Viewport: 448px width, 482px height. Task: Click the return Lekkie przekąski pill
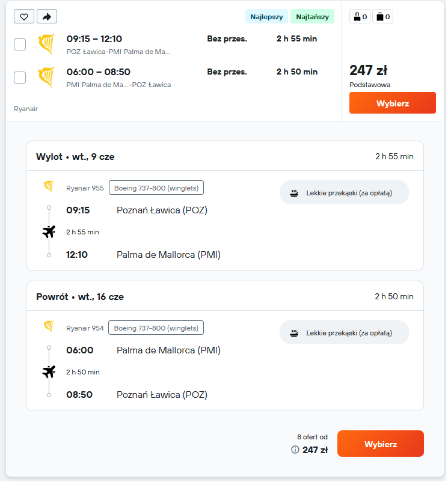344,332
